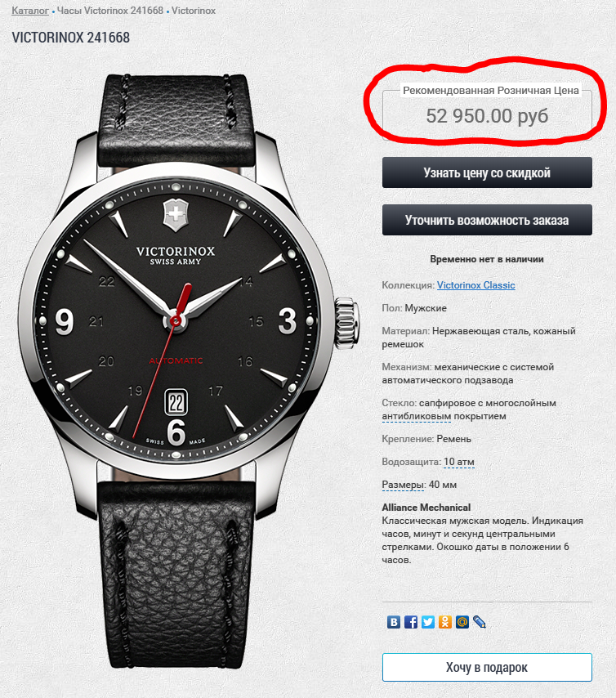Click the Часы Victorinox 241668 breadcrumb
This screenshot has height=698, width=616.
110,11
